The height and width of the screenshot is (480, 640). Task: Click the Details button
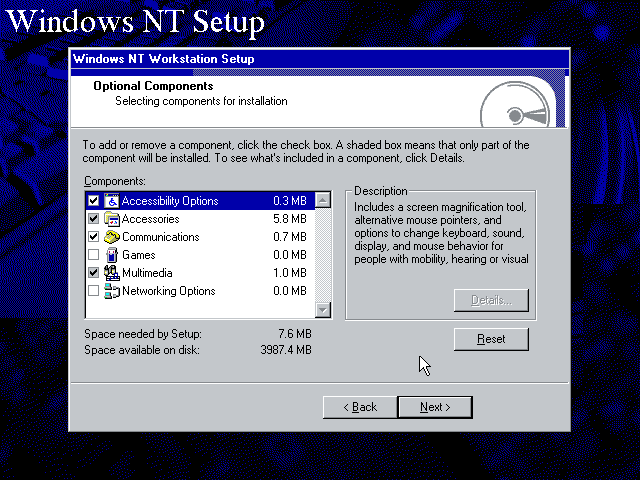coord(491,300)
